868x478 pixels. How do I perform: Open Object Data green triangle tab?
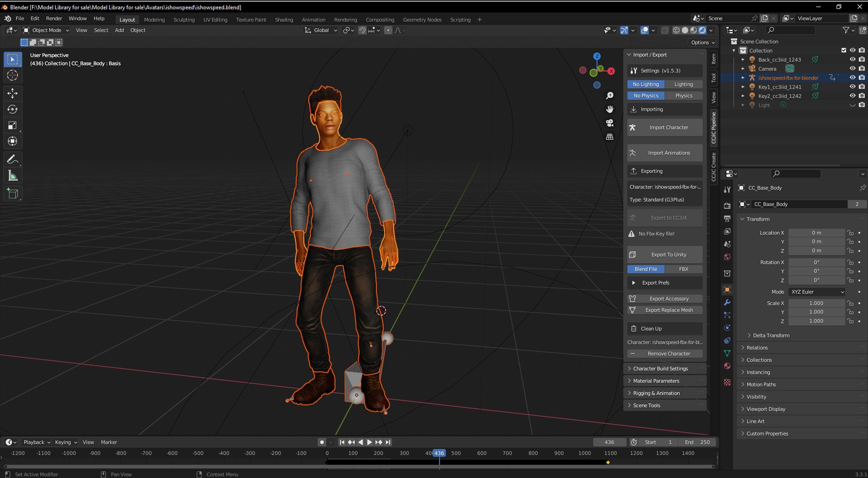727,353
